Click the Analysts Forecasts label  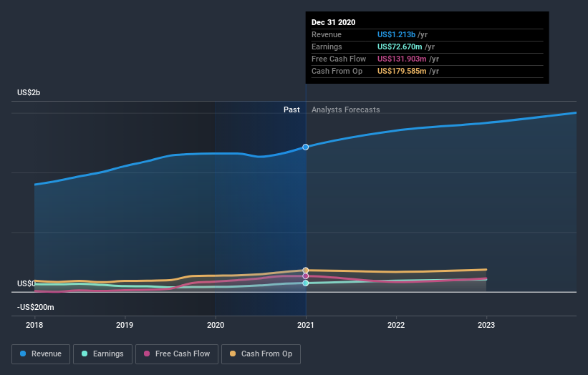tap(346, 109)
